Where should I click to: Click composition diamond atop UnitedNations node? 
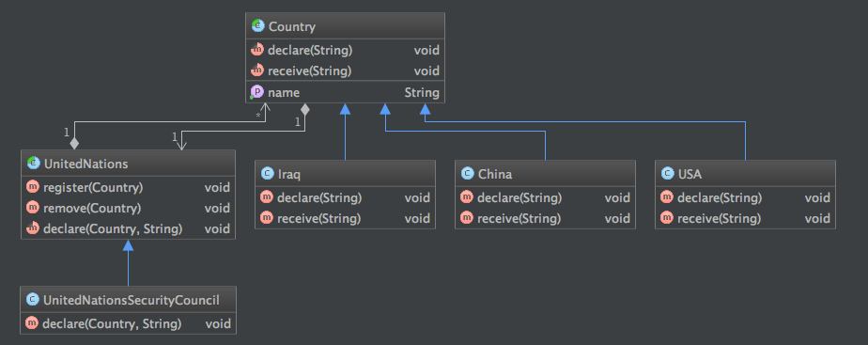click(73, 143)
